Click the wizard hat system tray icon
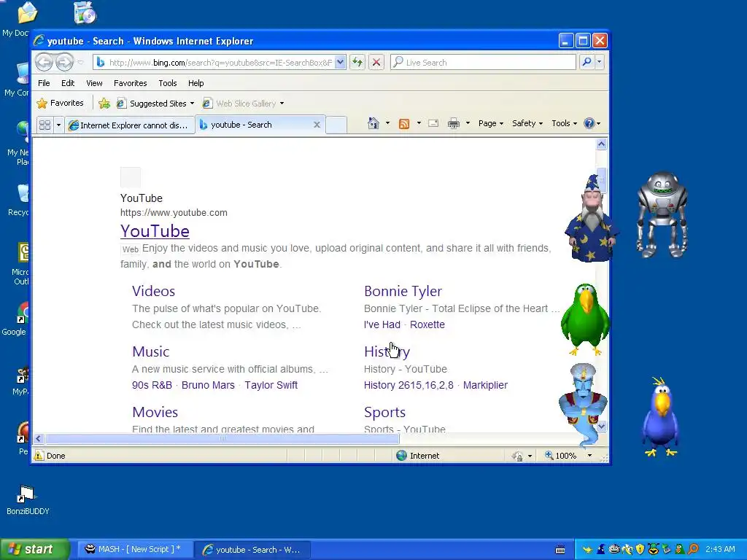 [601, 549]
